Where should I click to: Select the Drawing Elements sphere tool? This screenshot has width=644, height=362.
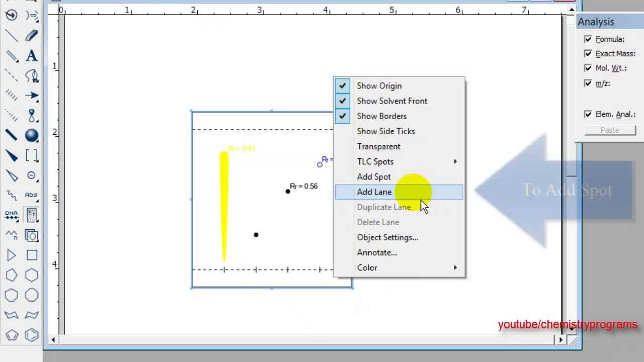(x=32, y=135)
